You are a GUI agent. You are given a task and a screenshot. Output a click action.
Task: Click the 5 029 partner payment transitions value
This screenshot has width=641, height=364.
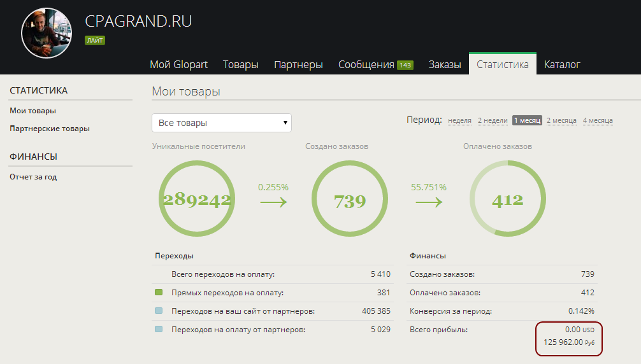(380, 329)
